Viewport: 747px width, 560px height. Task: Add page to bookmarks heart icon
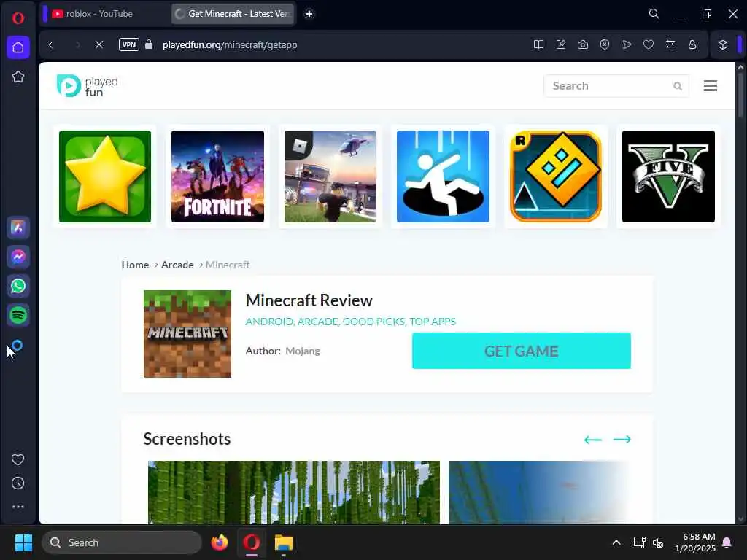649,44
